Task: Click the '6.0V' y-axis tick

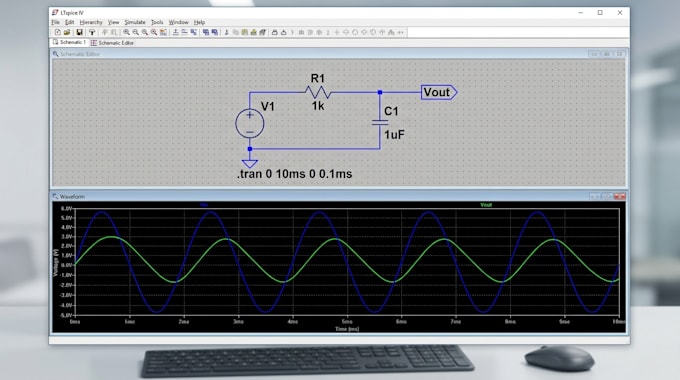Action: (66, 209)
